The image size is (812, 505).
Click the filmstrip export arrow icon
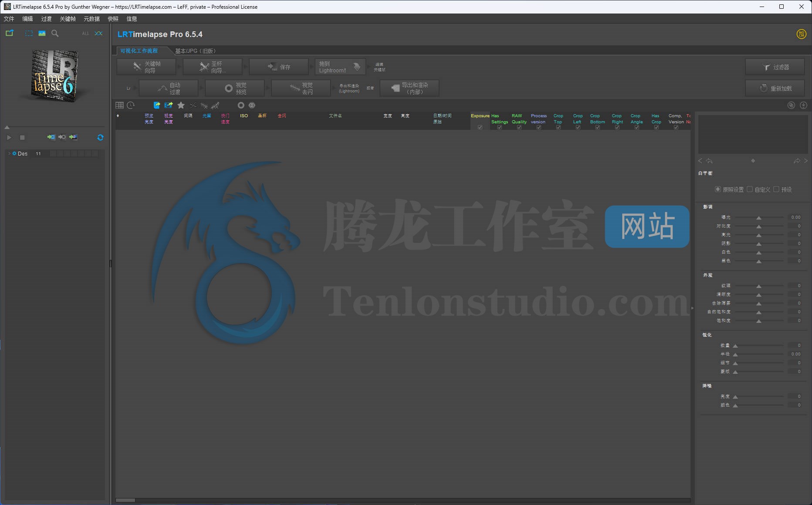coord(169,105)
